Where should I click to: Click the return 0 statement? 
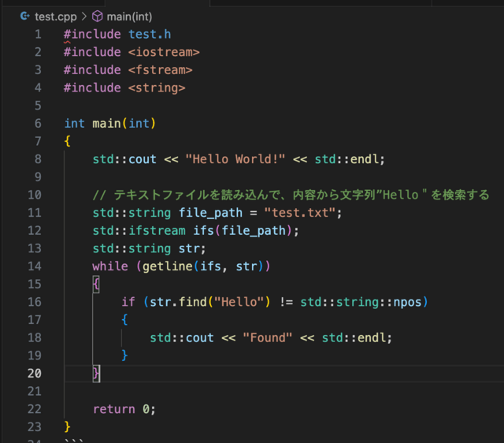pyautogui.click(x=124, y=408)
